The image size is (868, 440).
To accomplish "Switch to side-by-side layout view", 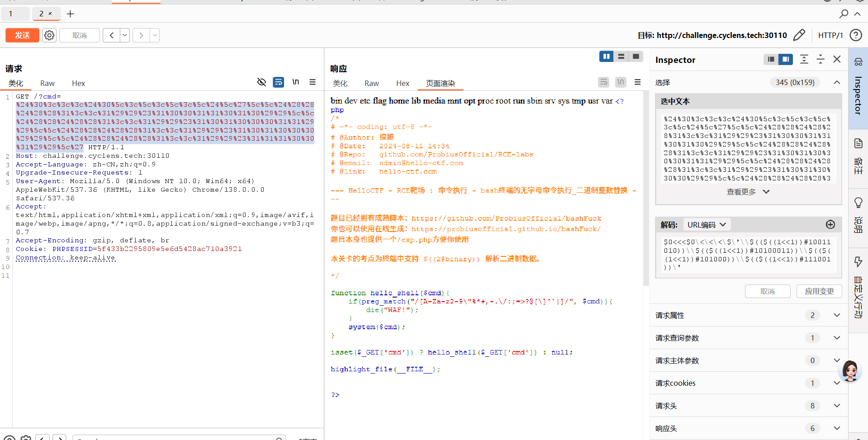I will click(606, 57).
